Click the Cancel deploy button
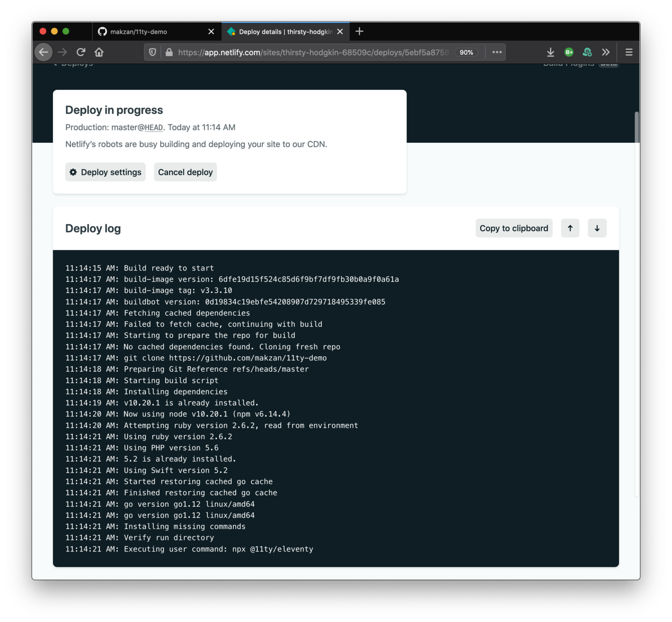Image resolution: width=672 pixels, height=622 pixels. click(x=185, y=172)
